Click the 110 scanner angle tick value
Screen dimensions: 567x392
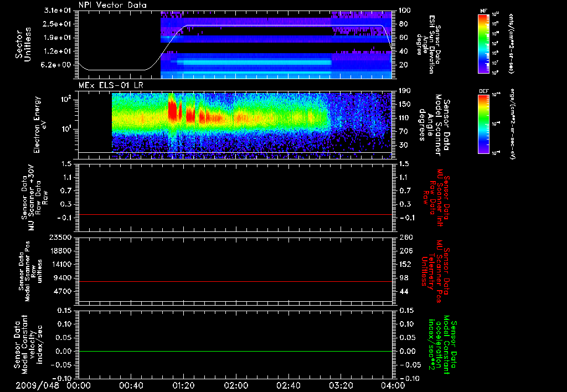coord(405,118)
